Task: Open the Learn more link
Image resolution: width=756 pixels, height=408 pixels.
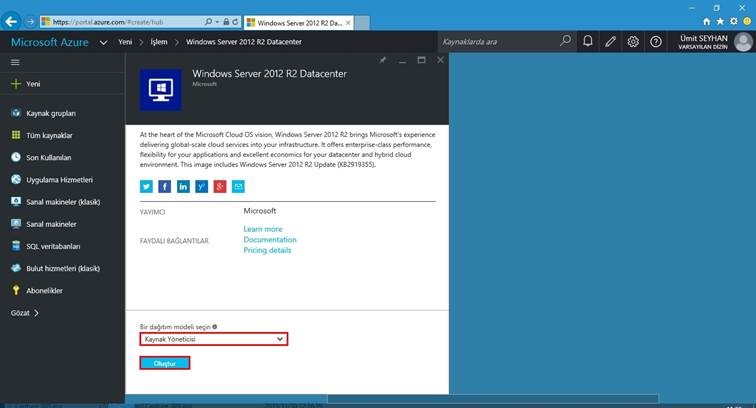Action: click(263, 229)
